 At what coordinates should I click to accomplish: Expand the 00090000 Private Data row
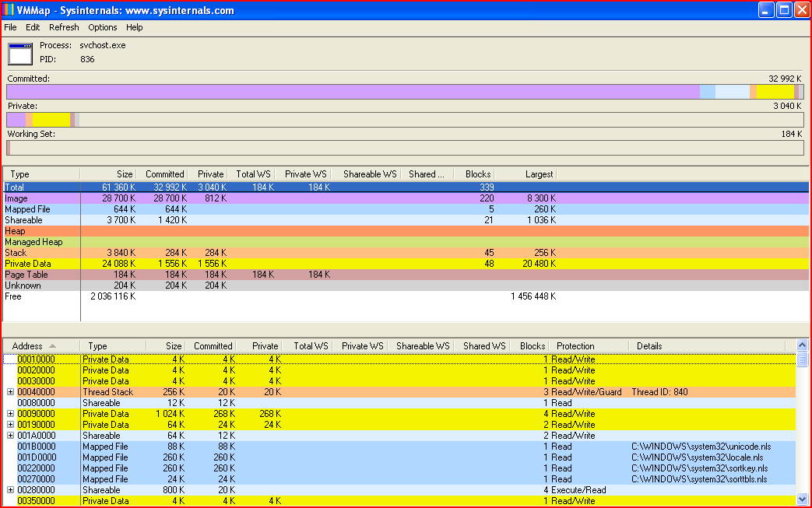[x=10, y=414]
